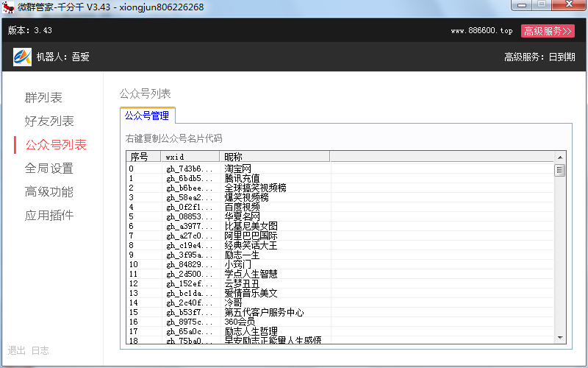Click the app icon in title bar
The image size is (588, 368).
click(8, 7)
